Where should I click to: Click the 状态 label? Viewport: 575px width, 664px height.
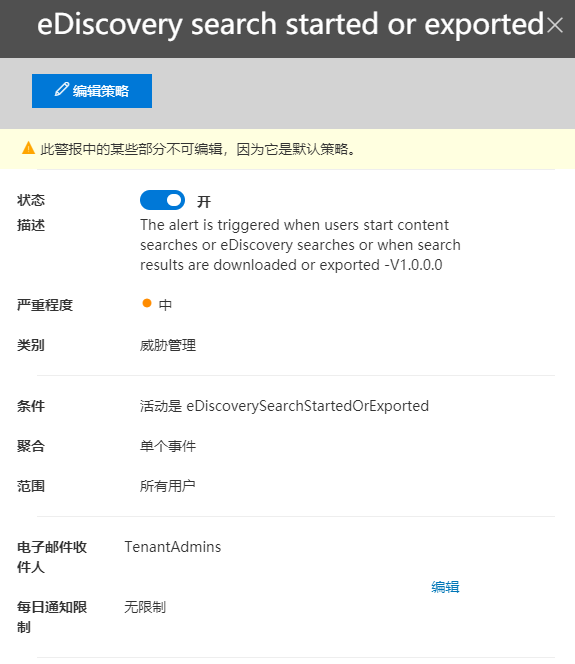(x=31, y=200)
